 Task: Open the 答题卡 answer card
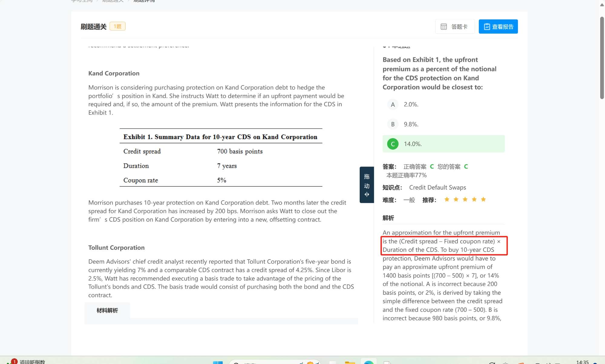[x=455, y=27]
